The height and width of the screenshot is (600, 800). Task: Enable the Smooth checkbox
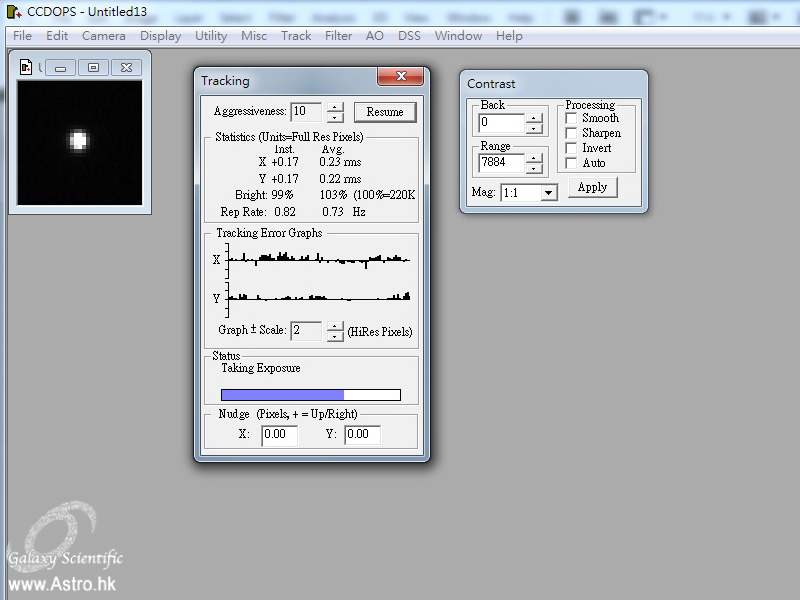click(571, 118)
